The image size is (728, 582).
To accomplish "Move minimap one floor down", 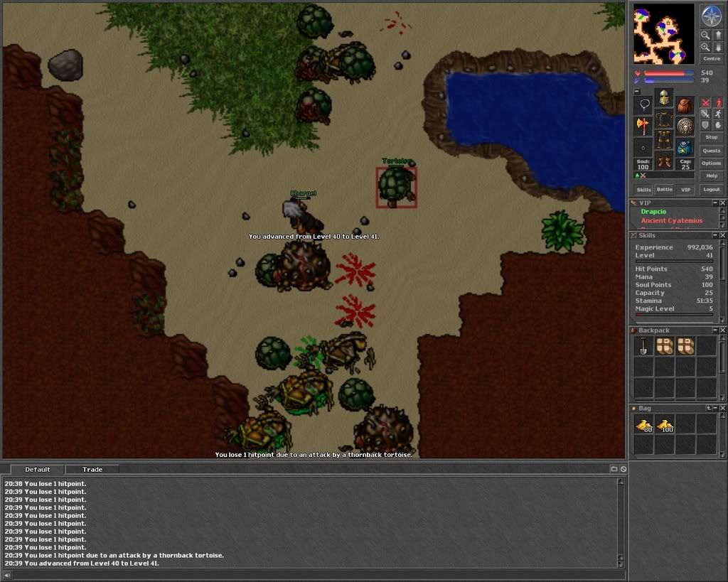I will tap(718, 47).
